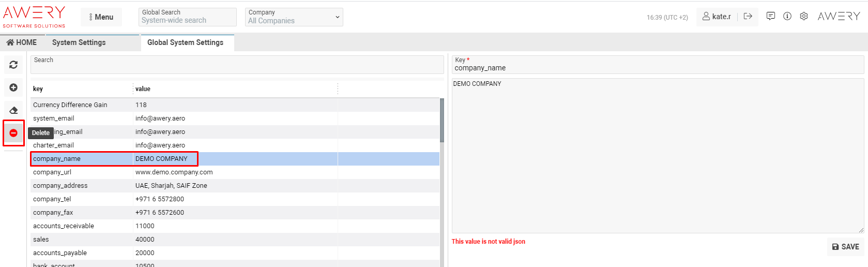Click the DEMO COMPANY value text area

pyautogui.click(x=657, y=155)
